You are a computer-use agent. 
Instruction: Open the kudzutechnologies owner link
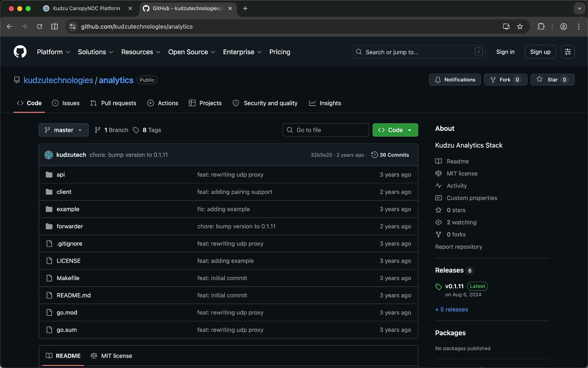(x=58, y=80)
